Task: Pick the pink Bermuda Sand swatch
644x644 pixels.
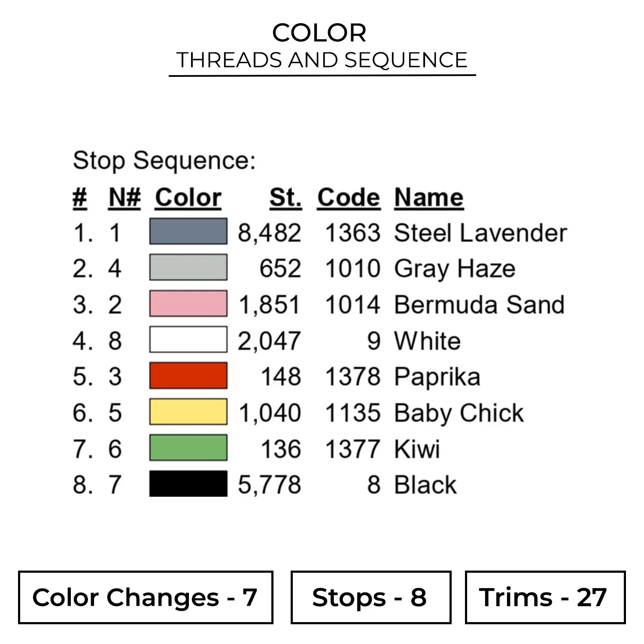Action: (188, 304)
